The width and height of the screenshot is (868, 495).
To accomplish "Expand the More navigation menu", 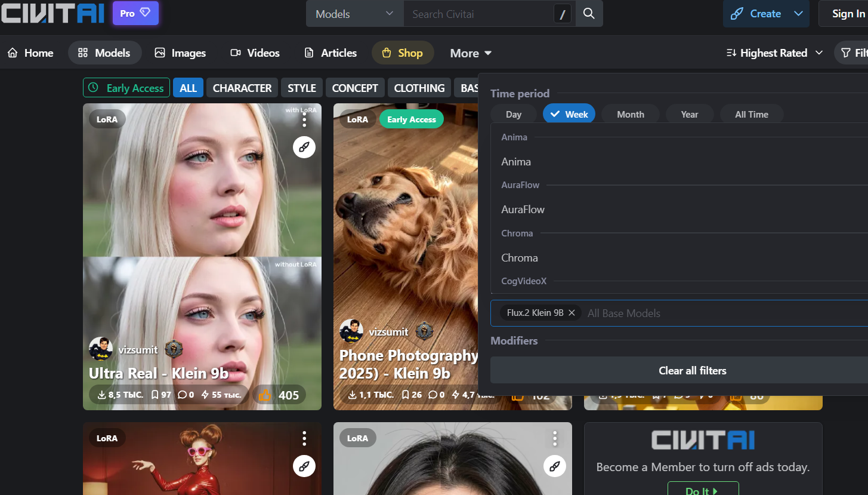I will tap(471, 53).
